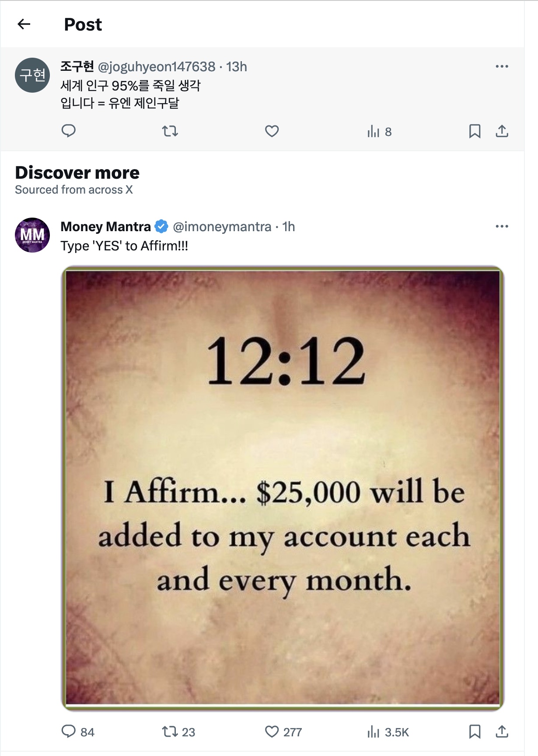The image size is (538, 756).
Task: Share the Money Mantra post
Action: (502, 732)
